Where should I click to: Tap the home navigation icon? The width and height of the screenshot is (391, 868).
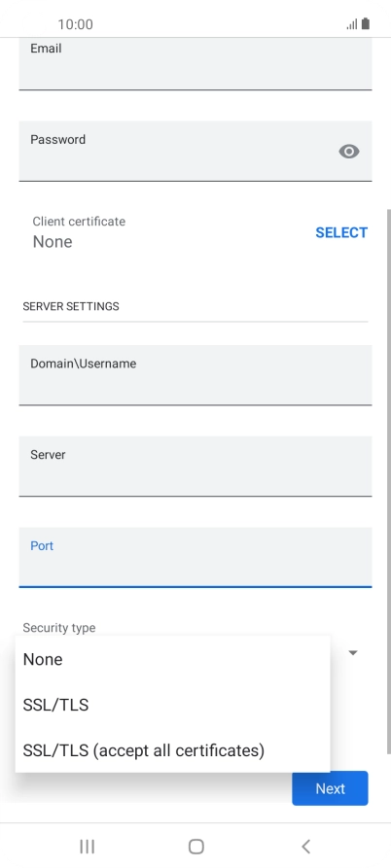point(196,847)
